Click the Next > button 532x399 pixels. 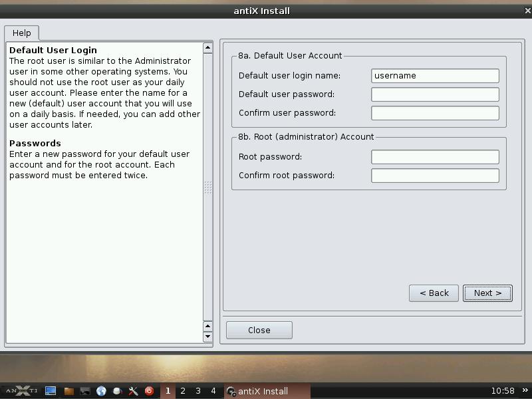tap(487, 293)
